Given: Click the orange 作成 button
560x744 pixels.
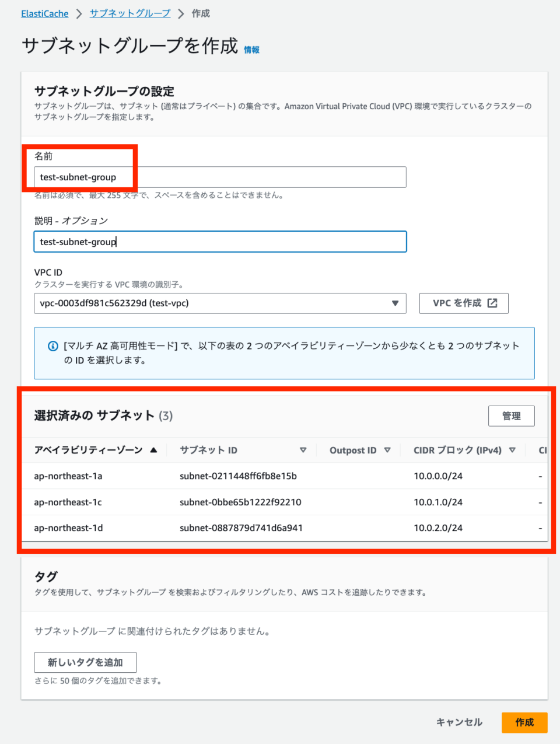Looking at the screenshot, I should (524, 722).
